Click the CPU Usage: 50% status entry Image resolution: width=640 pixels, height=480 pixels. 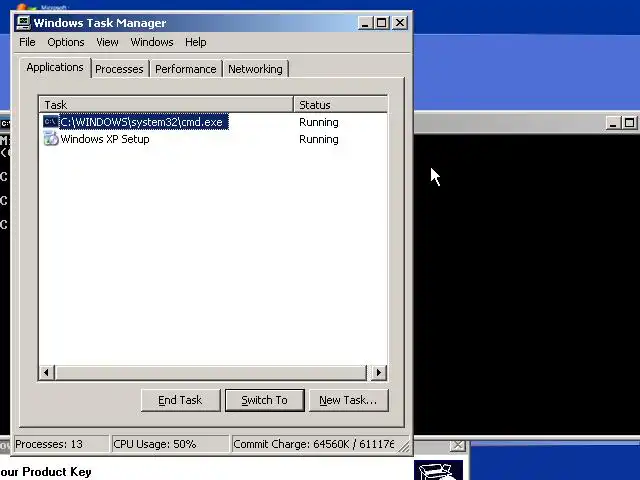170,444
